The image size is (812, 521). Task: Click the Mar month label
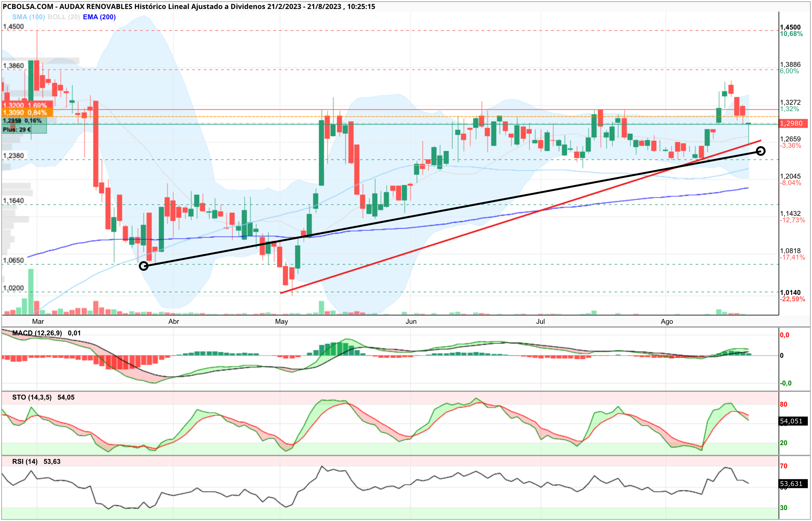38,322
